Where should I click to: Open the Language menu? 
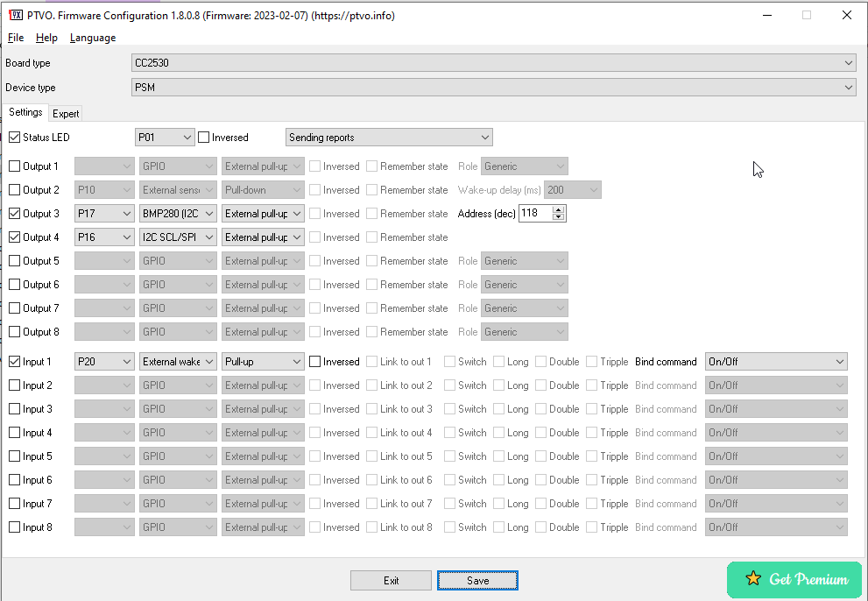click(x=92, y=38)
